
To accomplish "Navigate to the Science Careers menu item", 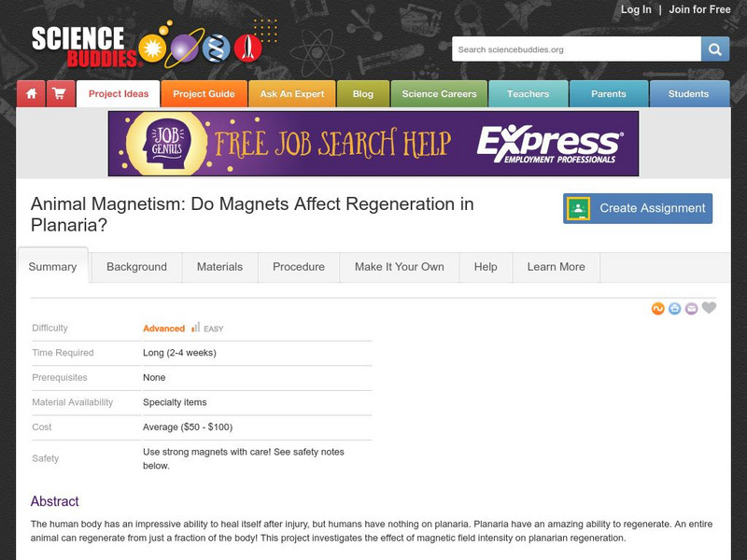I will point(439,93).
